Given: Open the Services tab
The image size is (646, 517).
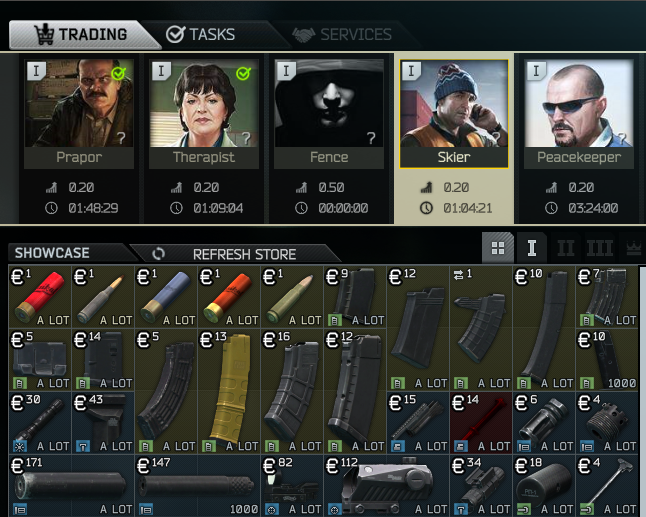Looking at the screenshot, I should (x=342, y=35).
